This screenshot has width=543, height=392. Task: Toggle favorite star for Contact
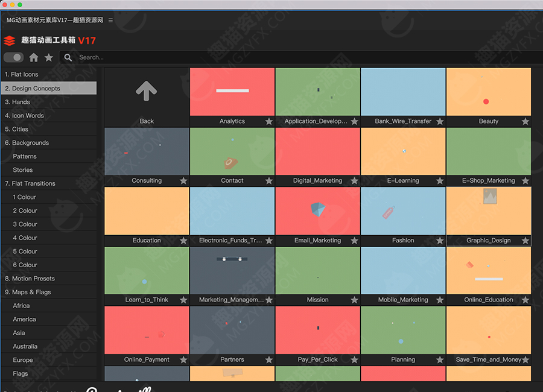pos(268,181)
